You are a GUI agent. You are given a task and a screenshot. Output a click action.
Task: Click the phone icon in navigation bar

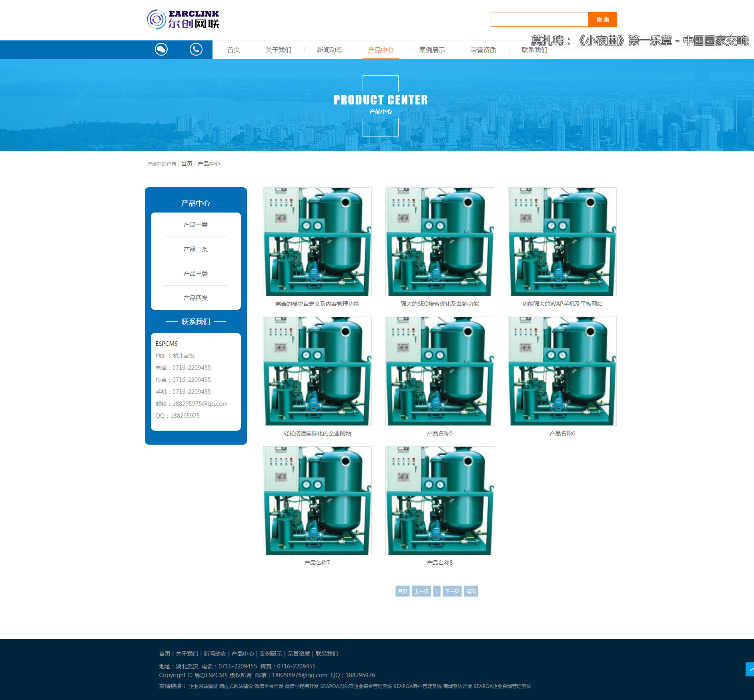point(196,49)
